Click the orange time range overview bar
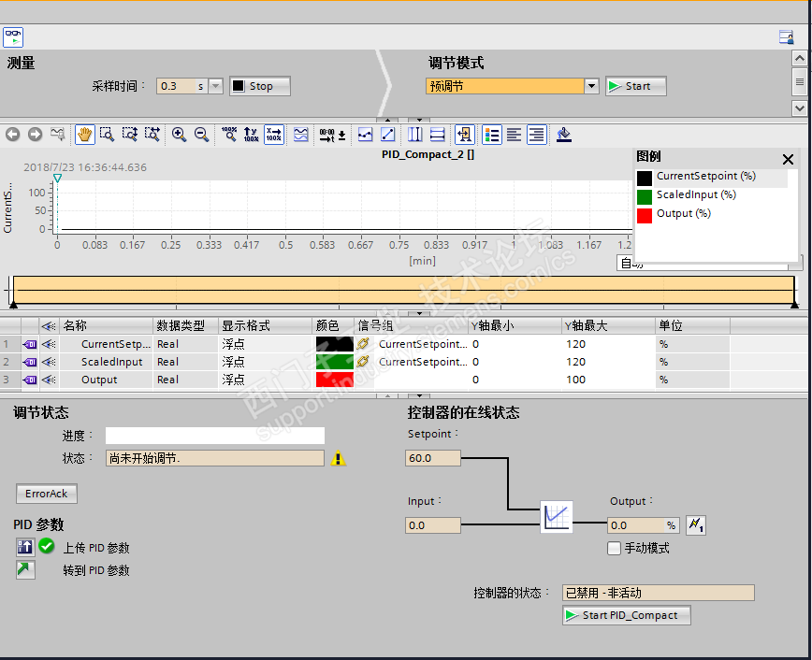Screen dimensions: 812x660 click(x=403, y=290)
